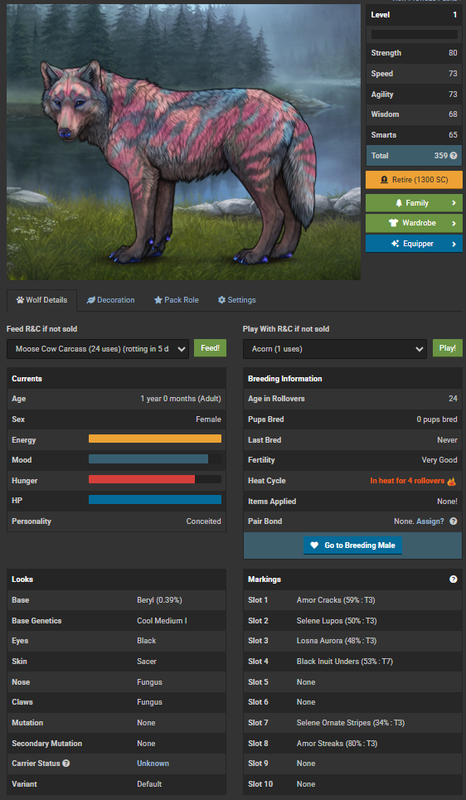Switch to the Decoration tab
466x800 pixels.
111,300
